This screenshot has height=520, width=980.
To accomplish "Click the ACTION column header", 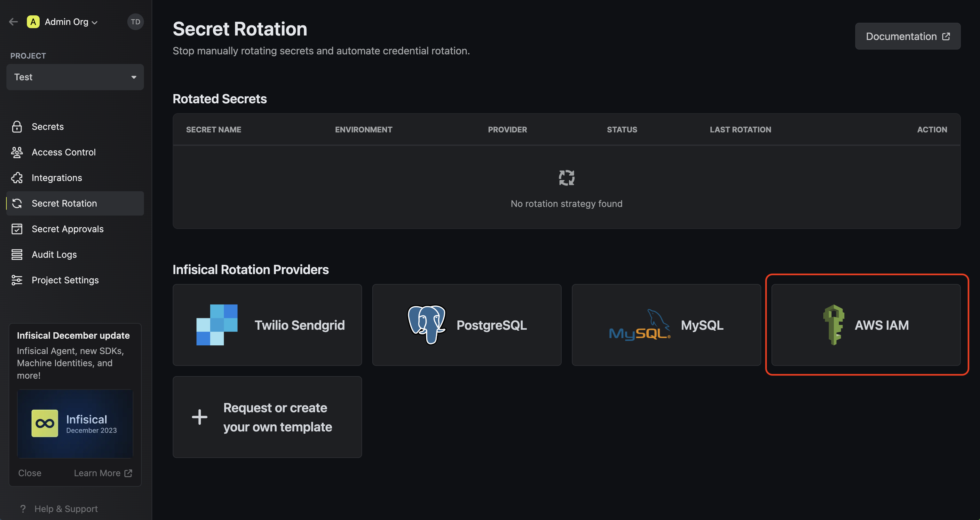I will (932, 129).
